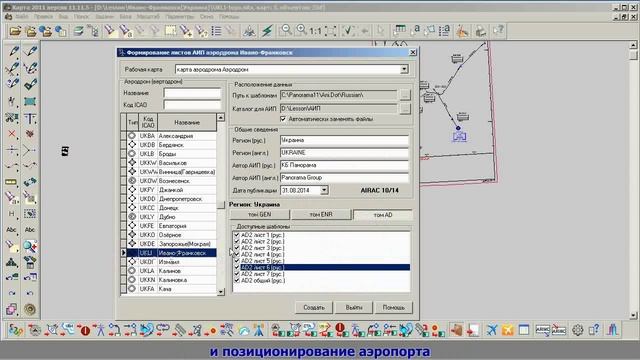Screen dimensions: 640x360
Task: Switch to the 'том ENR' tab
Action: (x=321, y=214)
